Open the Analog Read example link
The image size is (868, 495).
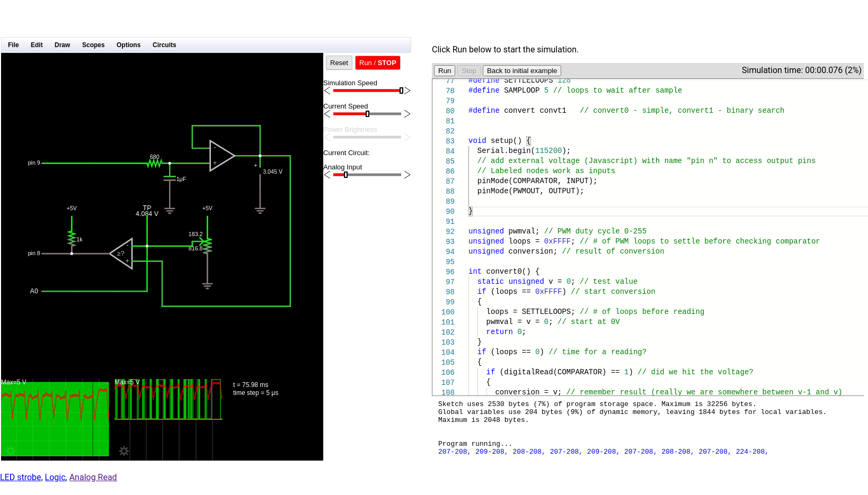coord(93,477)
